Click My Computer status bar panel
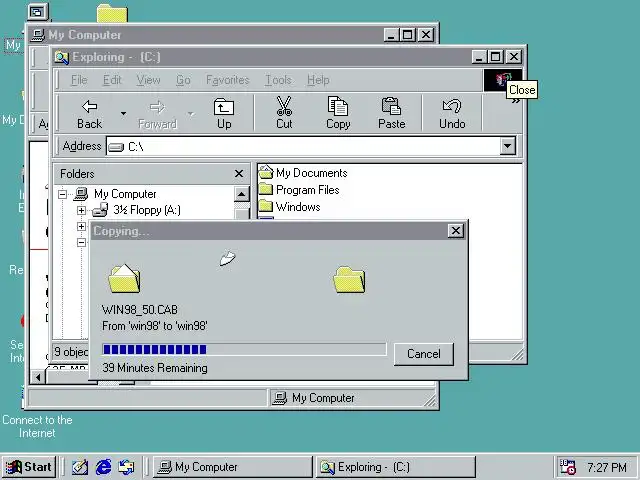 coord(351,398)
